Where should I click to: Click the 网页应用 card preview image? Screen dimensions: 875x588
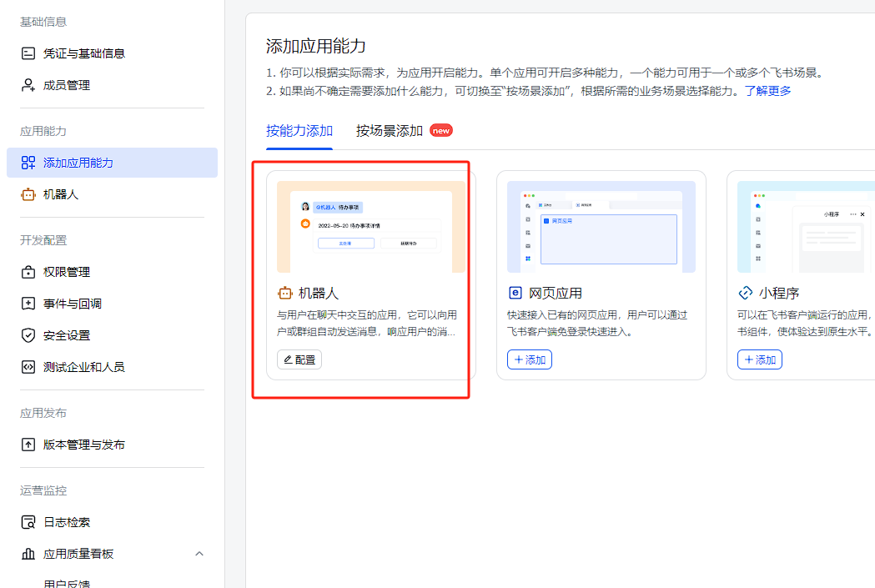tap(601, 227)
